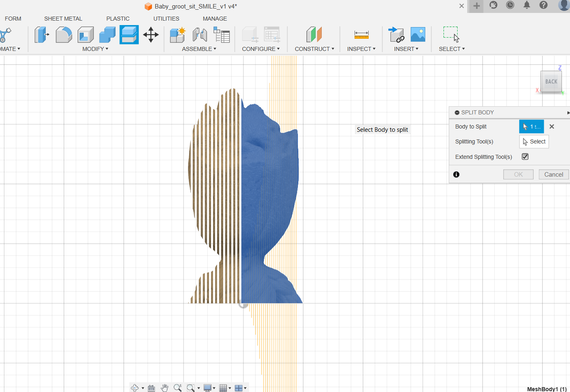Open the Orbit type dropdown arrow
This screenshot has height=392, width=570.
point(143,388)
